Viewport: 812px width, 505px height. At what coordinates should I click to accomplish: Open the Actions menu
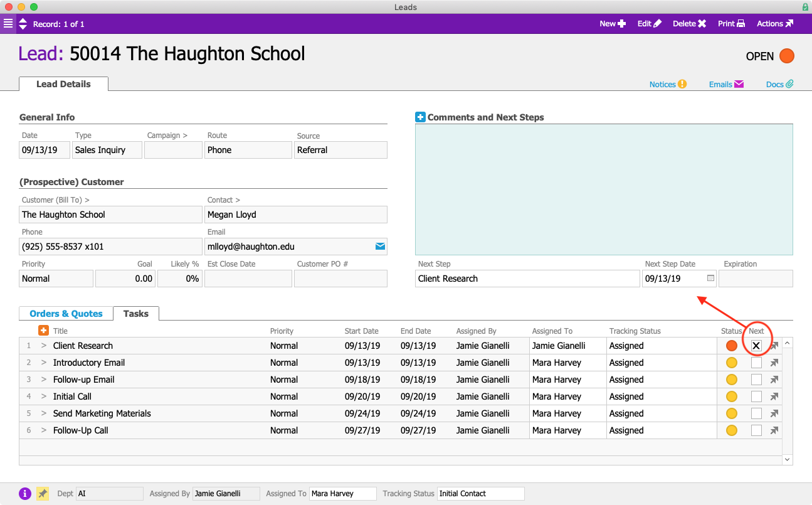click(x=775, y=24)
